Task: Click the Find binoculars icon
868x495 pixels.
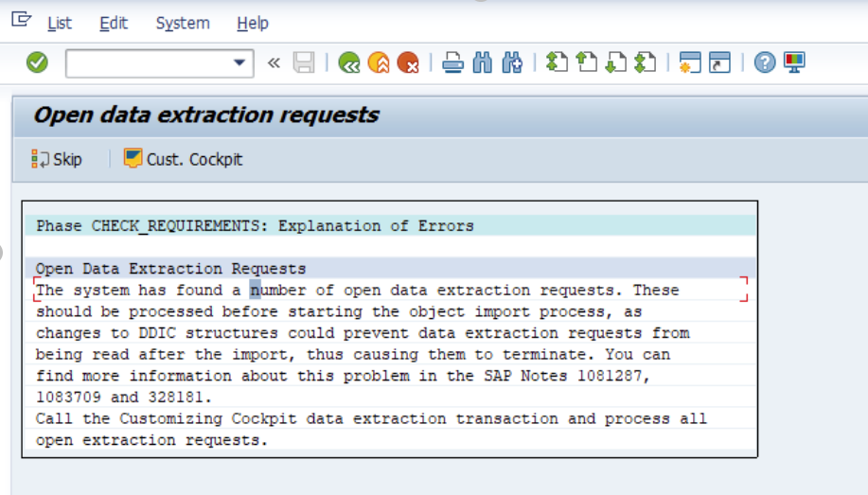Action: (483, 63)
